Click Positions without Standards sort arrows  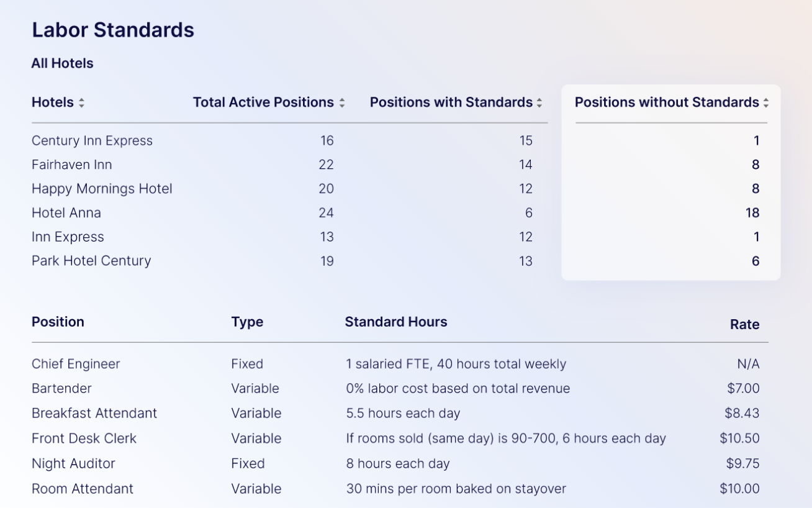[x=766, y=103]
